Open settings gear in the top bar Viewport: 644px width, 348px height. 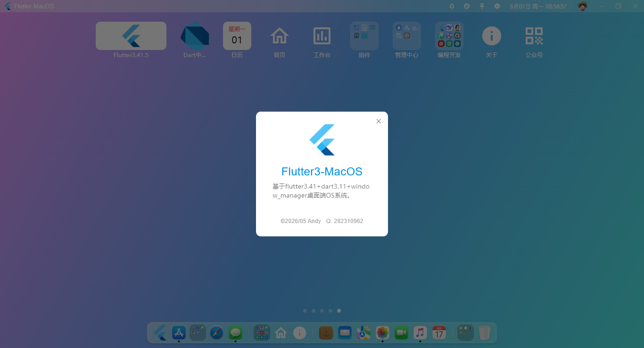[497, 6]
